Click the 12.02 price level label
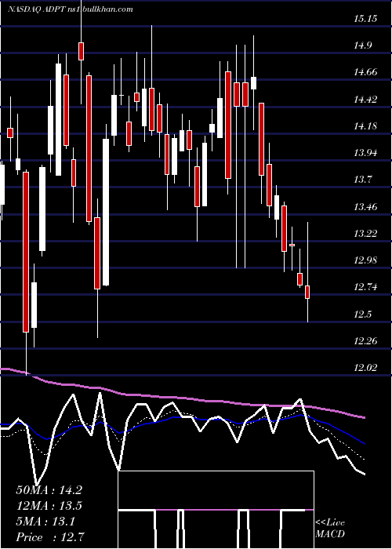 pyautogui.click(x=365, y=368)
